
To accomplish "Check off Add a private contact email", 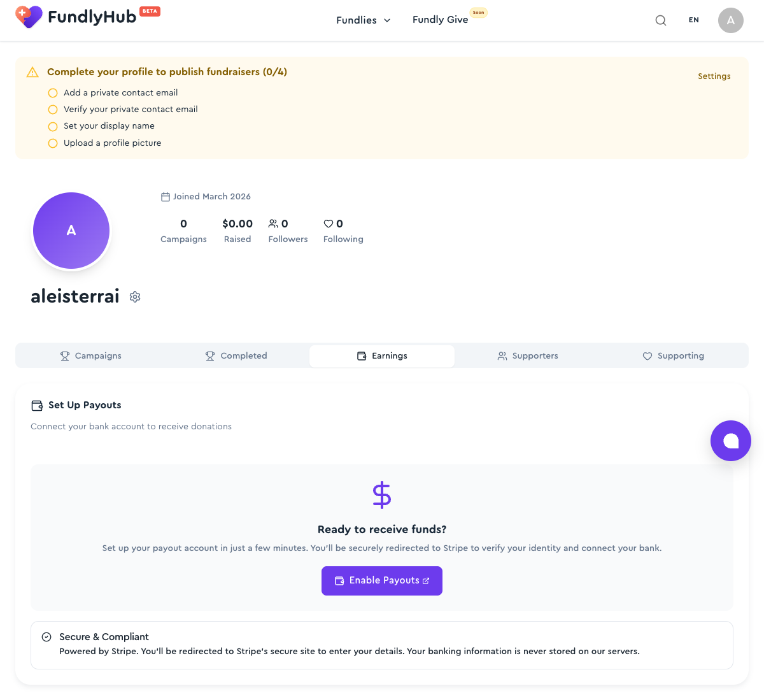I will (x=52, y=93).
